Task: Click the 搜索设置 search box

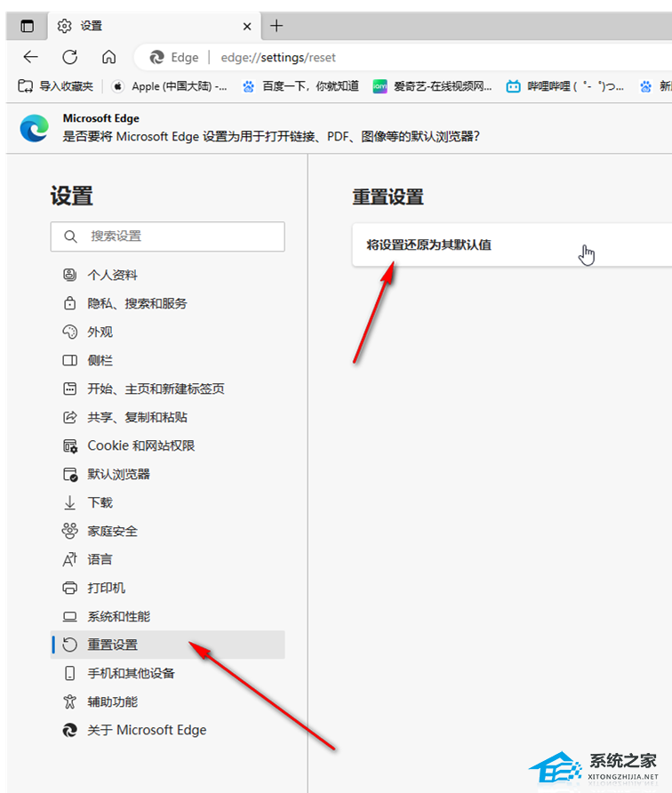Action: coord(167,236)
